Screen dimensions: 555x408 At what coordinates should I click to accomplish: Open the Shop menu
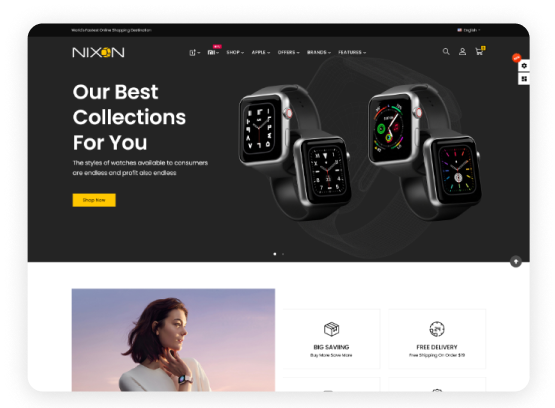(235, 52)
